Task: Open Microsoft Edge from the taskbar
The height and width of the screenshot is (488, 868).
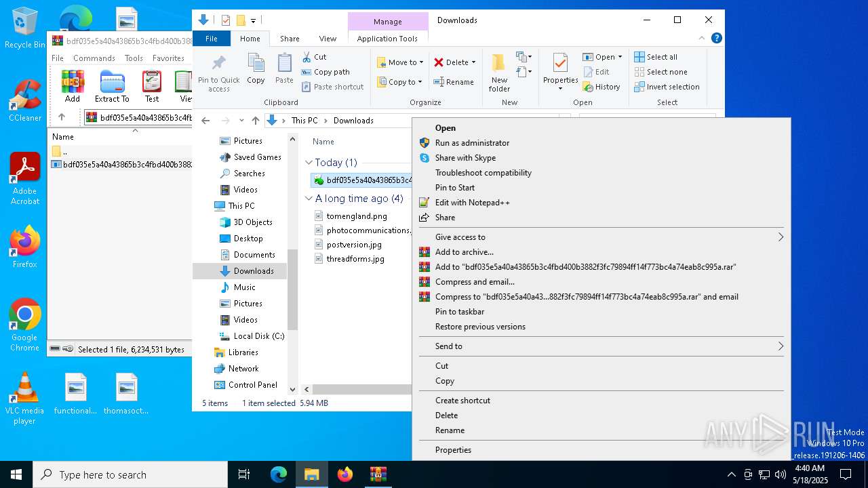Action: click(x=279, y=474)
